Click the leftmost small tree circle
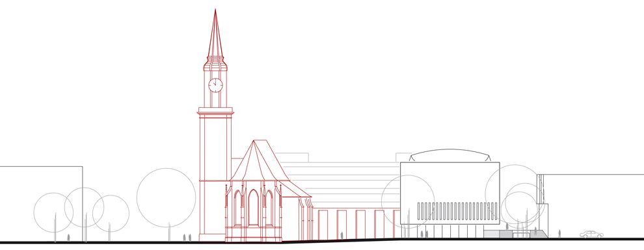Image resolution: width=644 pixels, height=250 pixels. pos(53,212)
